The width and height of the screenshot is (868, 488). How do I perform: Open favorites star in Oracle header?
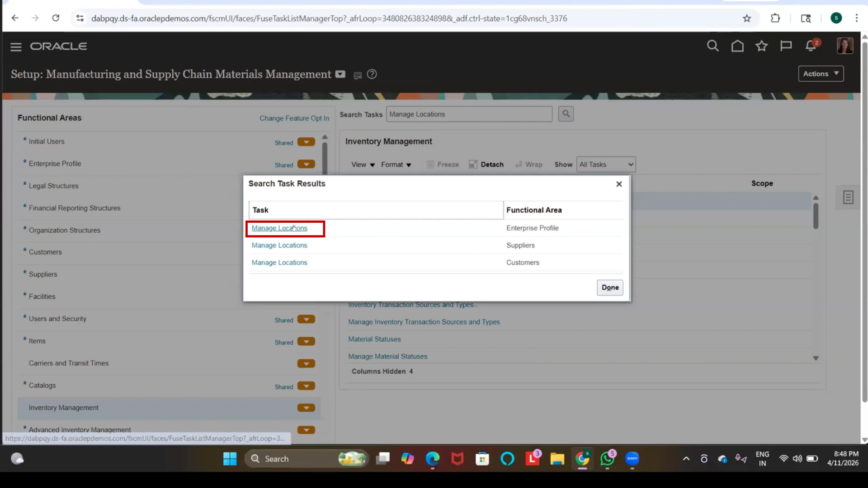(762, 46)
